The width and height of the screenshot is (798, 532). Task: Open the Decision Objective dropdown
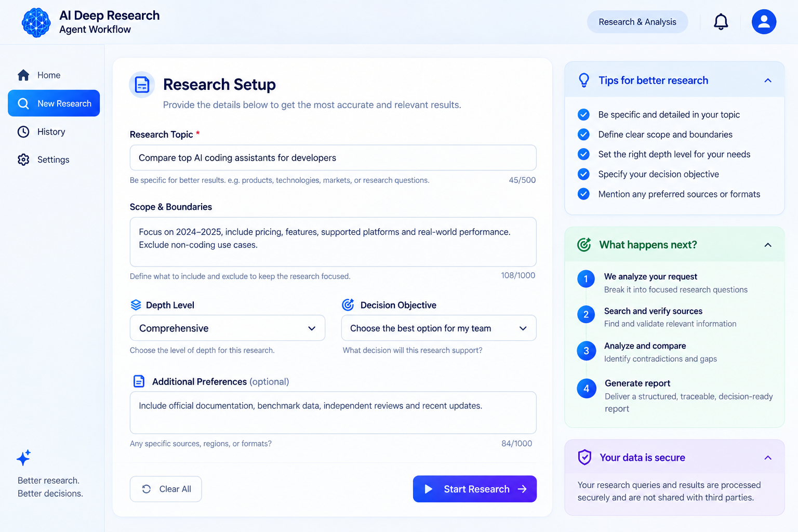click(x=438, y=328)
